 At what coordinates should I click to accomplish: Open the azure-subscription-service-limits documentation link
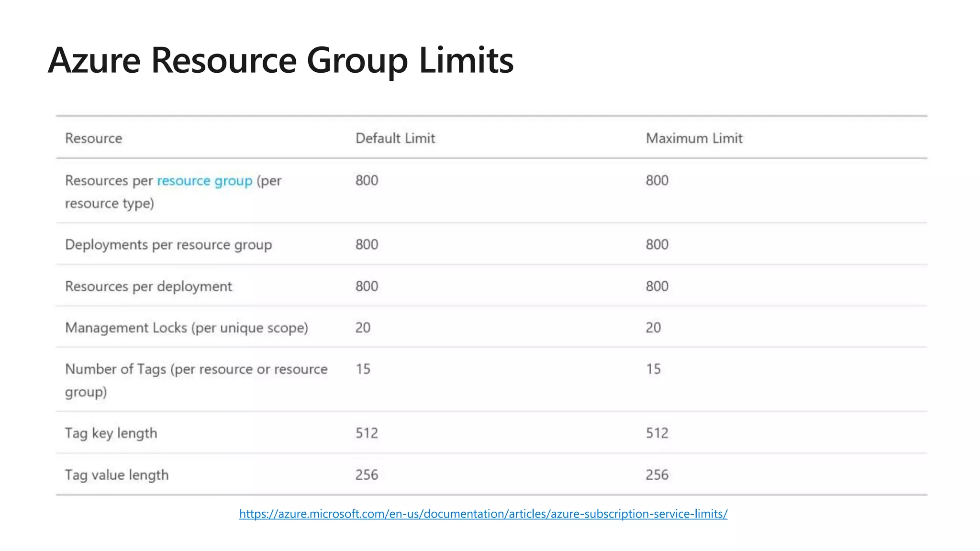coord(483,514)
